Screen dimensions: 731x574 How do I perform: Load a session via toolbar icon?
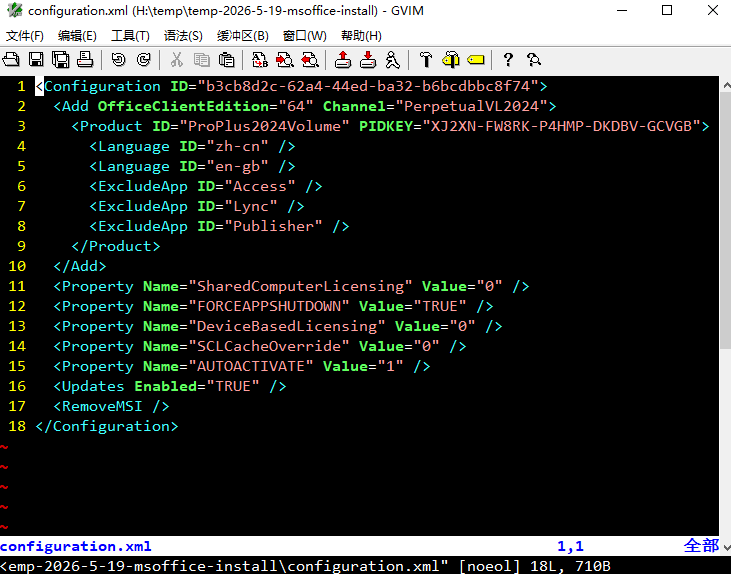343,60
